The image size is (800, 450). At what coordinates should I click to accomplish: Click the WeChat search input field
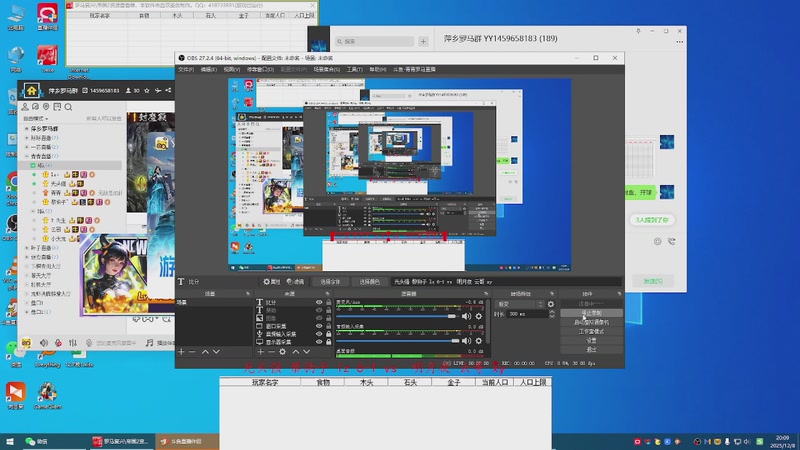[x=374, y=41]
